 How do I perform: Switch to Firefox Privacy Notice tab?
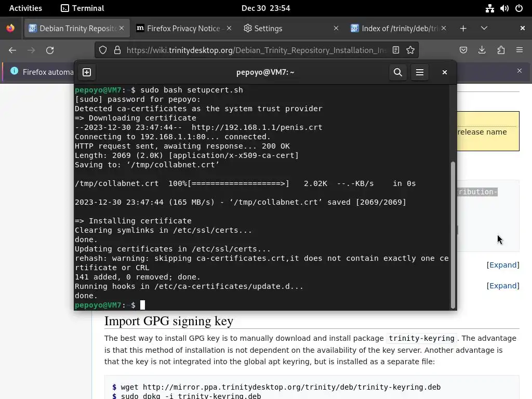pos(183,29)
